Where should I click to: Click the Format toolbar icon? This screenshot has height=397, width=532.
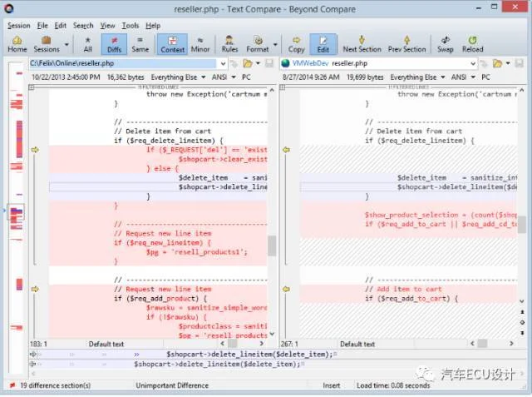point(258,44)
